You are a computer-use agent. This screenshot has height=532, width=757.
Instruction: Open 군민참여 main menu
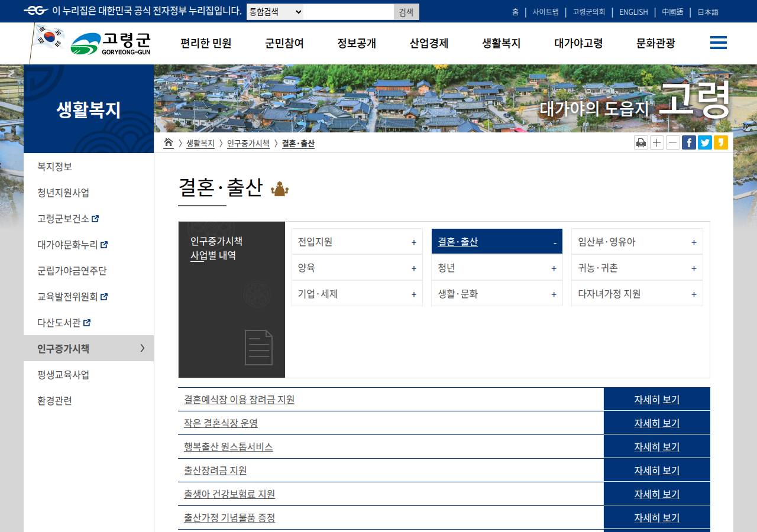click(284, 43)
